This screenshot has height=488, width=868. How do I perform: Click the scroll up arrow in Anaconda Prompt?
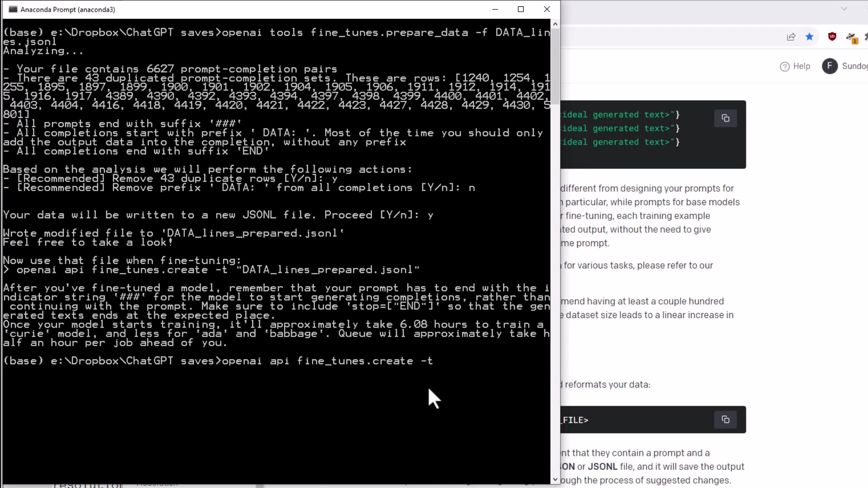click(555, 24)
